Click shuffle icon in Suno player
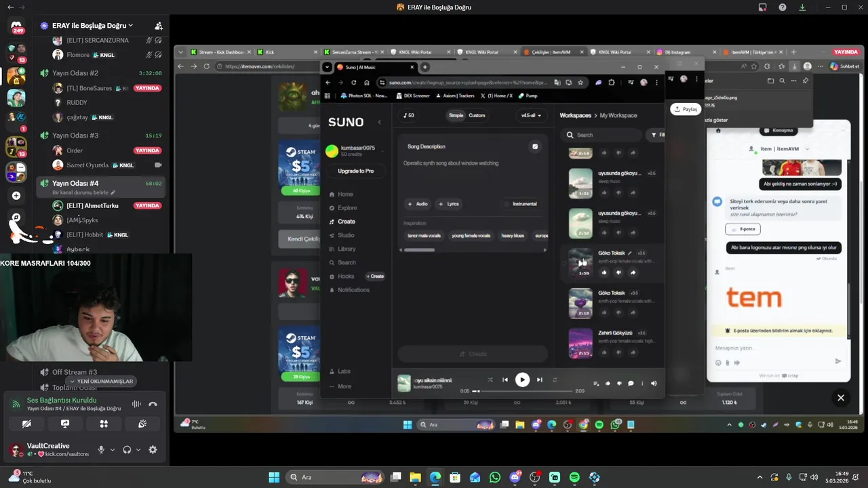This screenshot has height=488, width=868. (x=490, y=380)
